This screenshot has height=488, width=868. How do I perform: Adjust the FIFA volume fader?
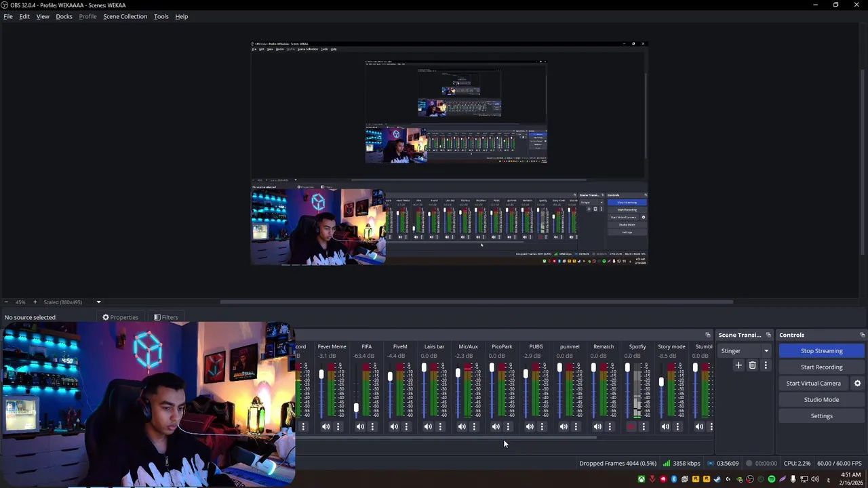[x=356, y=408]
